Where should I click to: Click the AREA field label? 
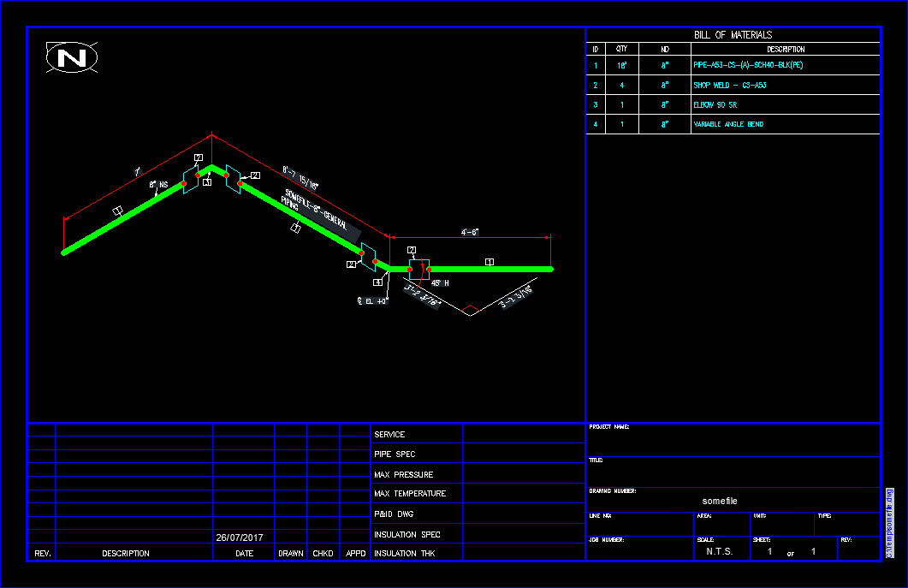(x=704, y=515)
